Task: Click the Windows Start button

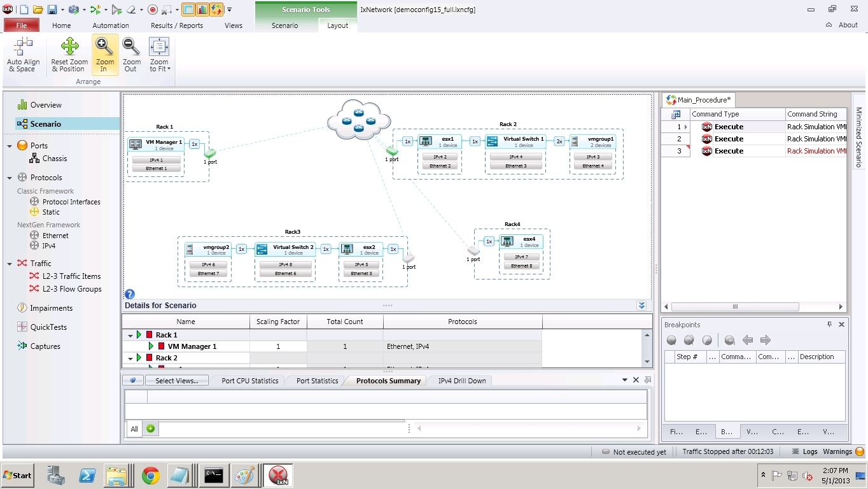Action: [x=18, y=475]
